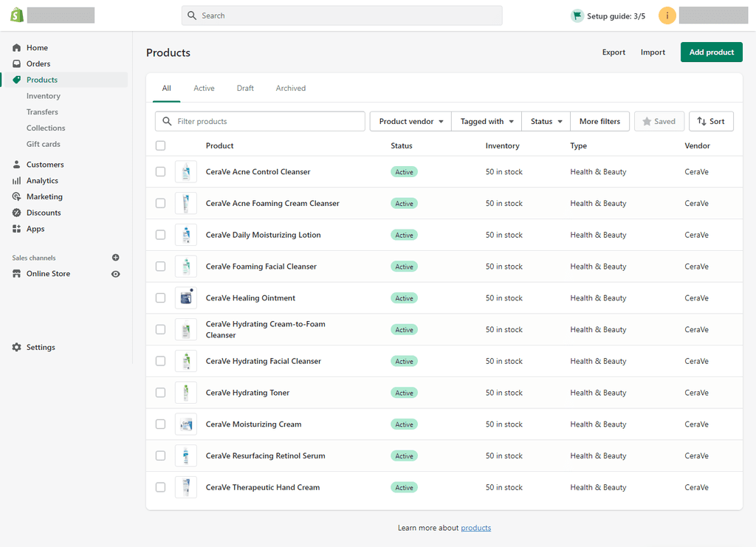Image resolution: width=756 pixels, height=547 pixels.
Task: Check the CeraVe Acne Foaming Cream Cleanser checkbox
Action: pyautogui.click(x=160, y=204)
